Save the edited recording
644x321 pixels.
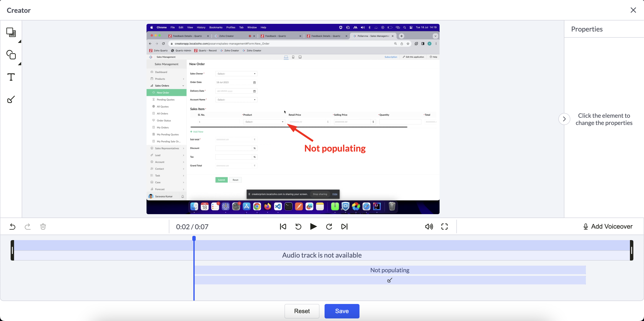342,311
